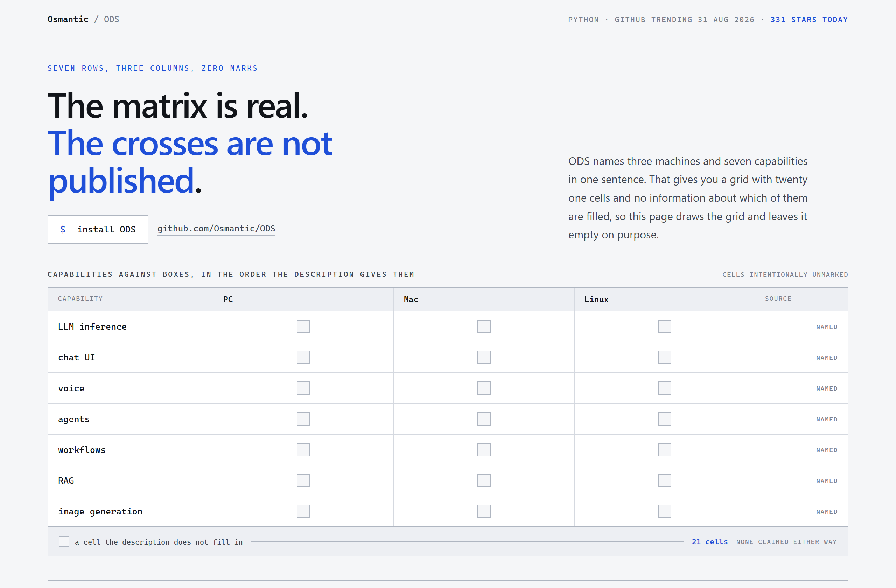
Task: Check the Linux box for voice
Action: 664,388
